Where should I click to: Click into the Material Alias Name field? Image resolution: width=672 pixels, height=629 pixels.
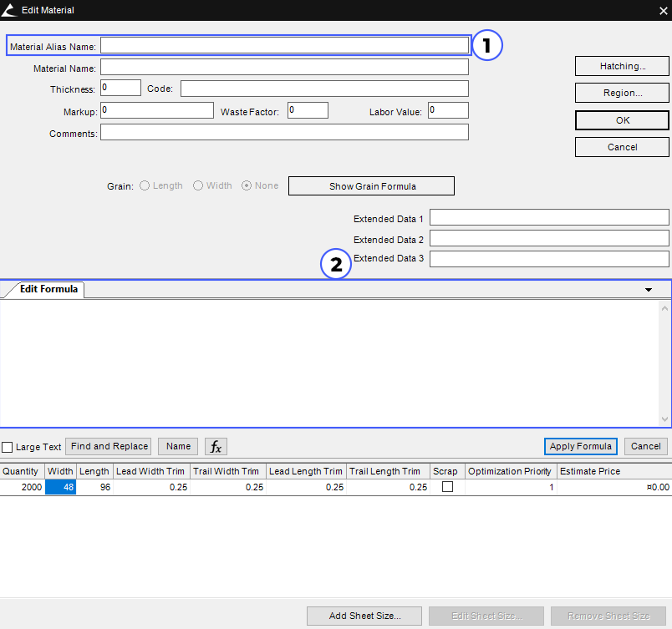(284, 45)
